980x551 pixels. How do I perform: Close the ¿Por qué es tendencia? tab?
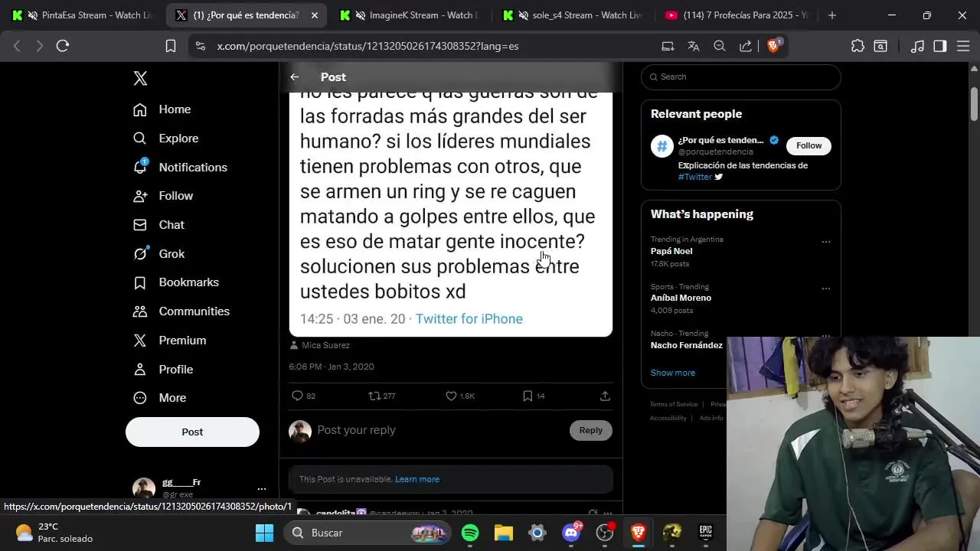pos(315,15)
